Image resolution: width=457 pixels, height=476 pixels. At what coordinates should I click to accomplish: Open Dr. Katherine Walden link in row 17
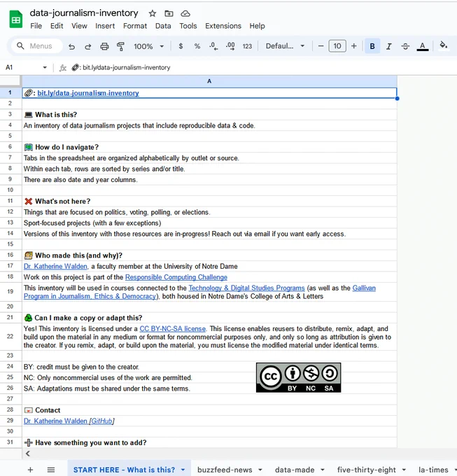55,266
